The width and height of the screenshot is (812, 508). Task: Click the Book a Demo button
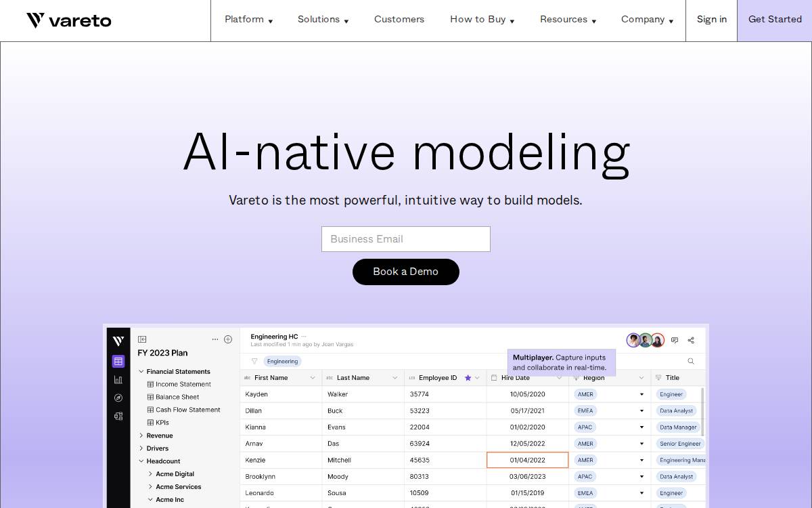406,272
